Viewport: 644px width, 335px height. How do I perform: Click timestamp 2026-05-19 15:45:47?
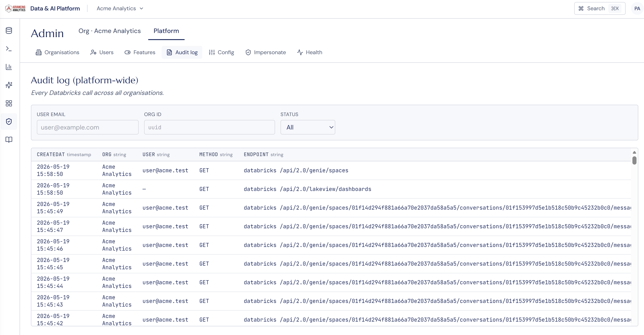(53, 227)
